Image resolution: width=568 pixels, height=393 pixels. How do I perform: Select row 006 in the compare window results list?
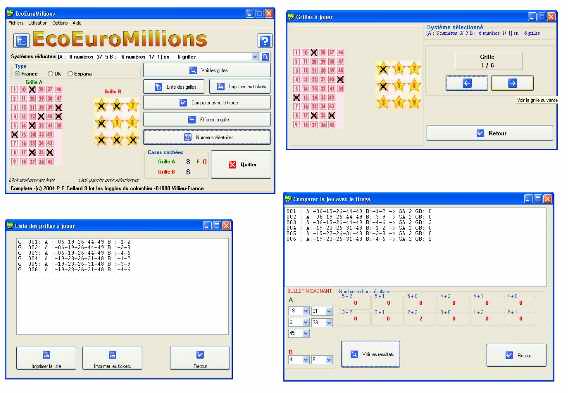[359, 239]
